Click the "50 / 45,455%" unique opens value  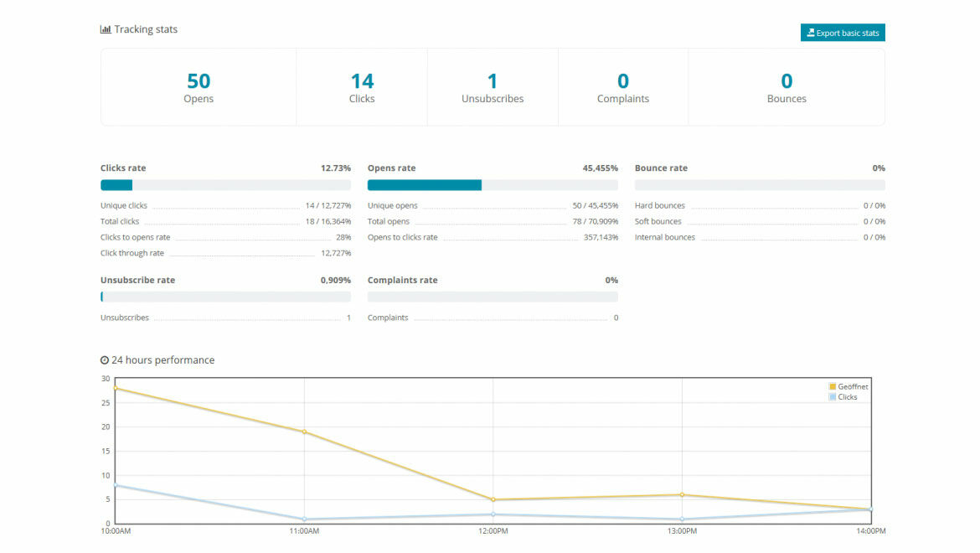point(596,205)
